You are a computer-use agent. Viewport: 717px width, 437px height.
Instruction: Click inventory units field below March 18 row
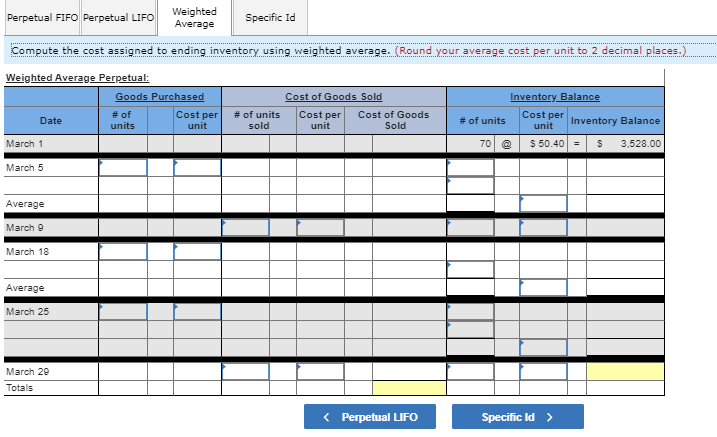471,270
